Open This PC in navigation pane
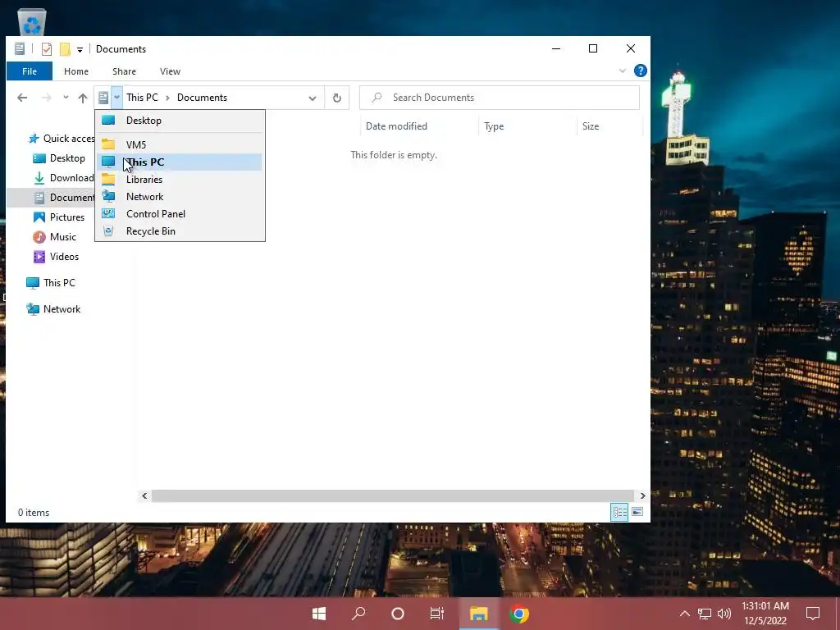Image resolution: width=840 pixels, height=630 pixels. click(x=51, y=283)
